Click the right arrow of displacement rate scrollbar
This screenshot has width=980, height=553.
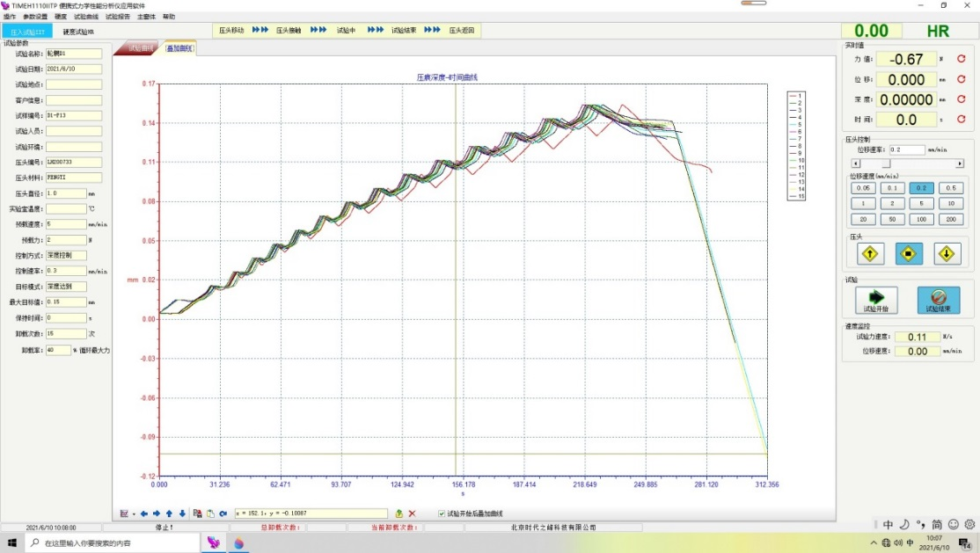[960, 164]
